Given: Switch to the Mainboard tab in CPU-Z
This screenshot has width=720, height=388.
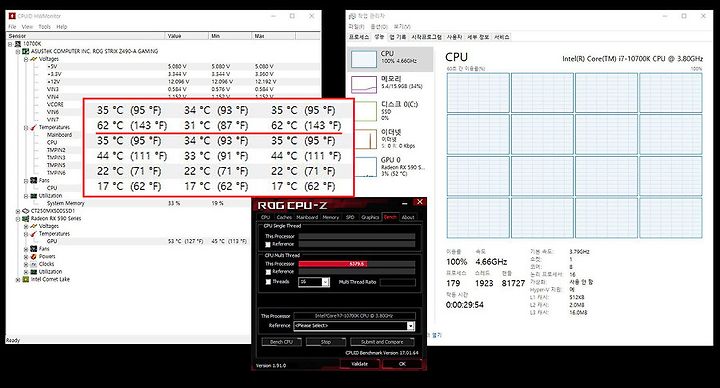Looking at the screenshot, I should coord(307,217).
